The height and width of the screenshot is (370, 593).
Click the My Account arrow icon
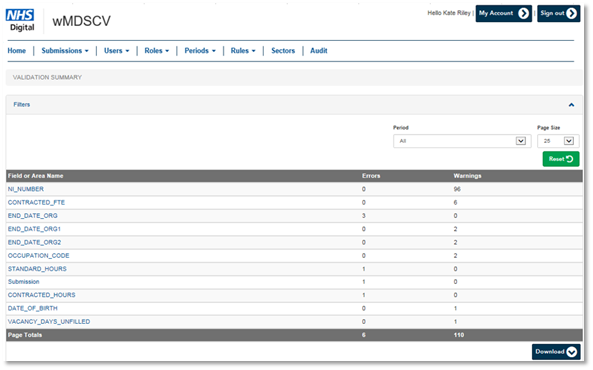point(523,14)
